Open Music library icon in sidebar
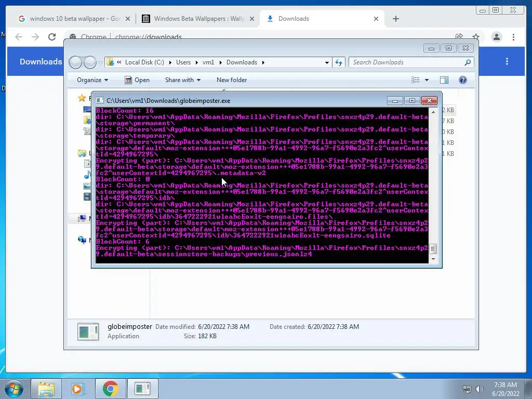 tap(87, 175)
